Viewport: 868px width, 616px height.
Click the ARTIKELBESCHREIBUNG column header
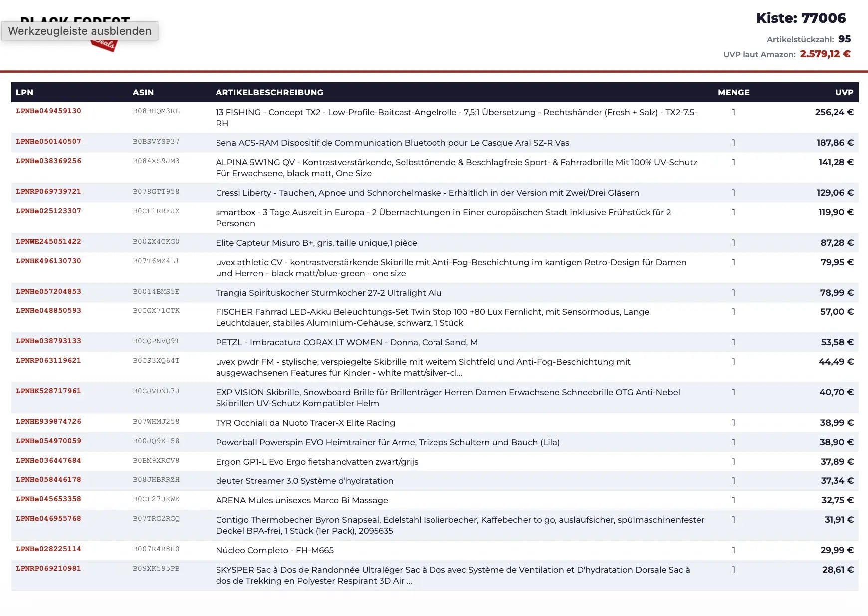(x=269, y=92)
